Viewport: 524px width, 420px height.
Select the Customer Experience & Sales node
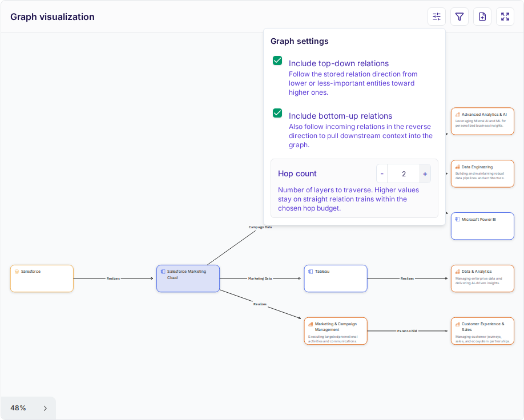[482, 331]
